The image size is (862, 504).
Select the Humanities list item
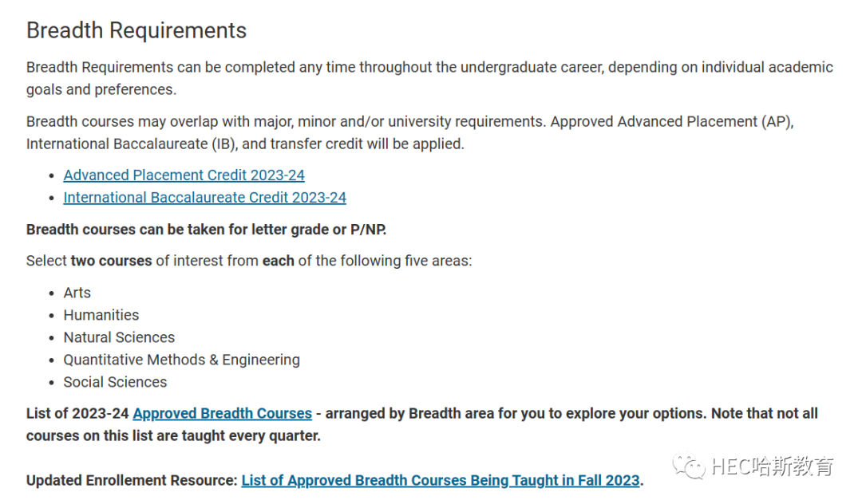[x=101, y=315]
